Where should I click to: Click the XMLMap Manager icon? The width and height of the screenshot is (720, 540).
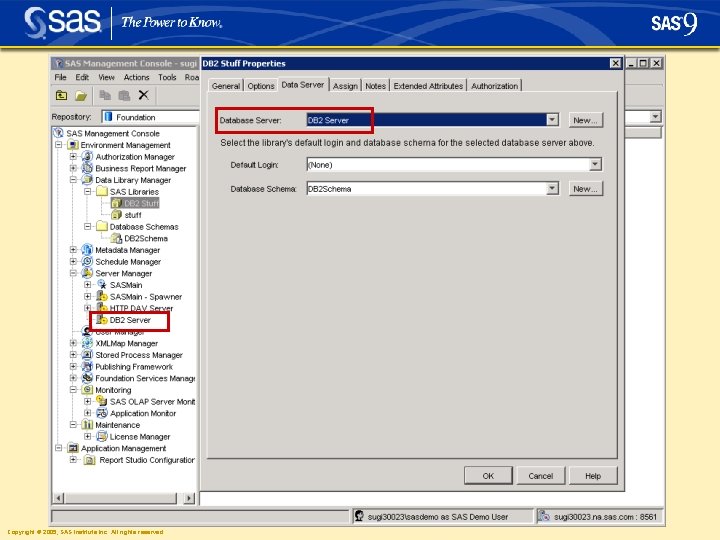87,343
